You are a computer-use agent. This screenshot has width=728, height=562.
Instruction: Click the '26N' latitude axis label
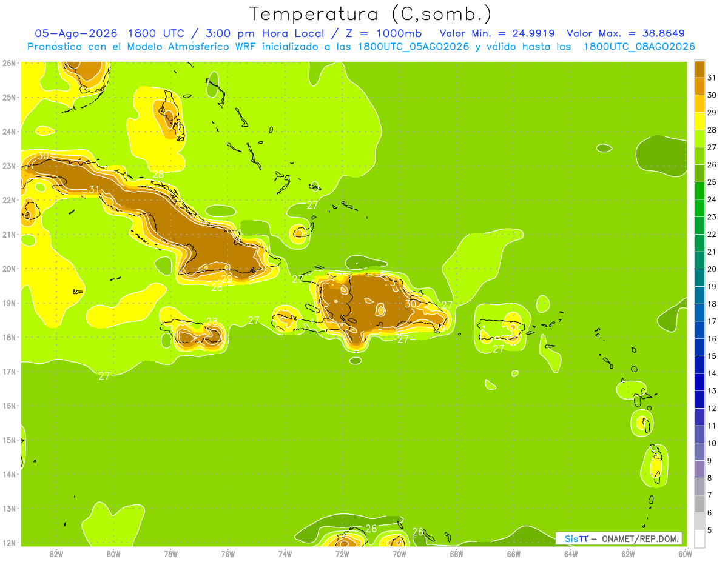[x=9, y=63]
